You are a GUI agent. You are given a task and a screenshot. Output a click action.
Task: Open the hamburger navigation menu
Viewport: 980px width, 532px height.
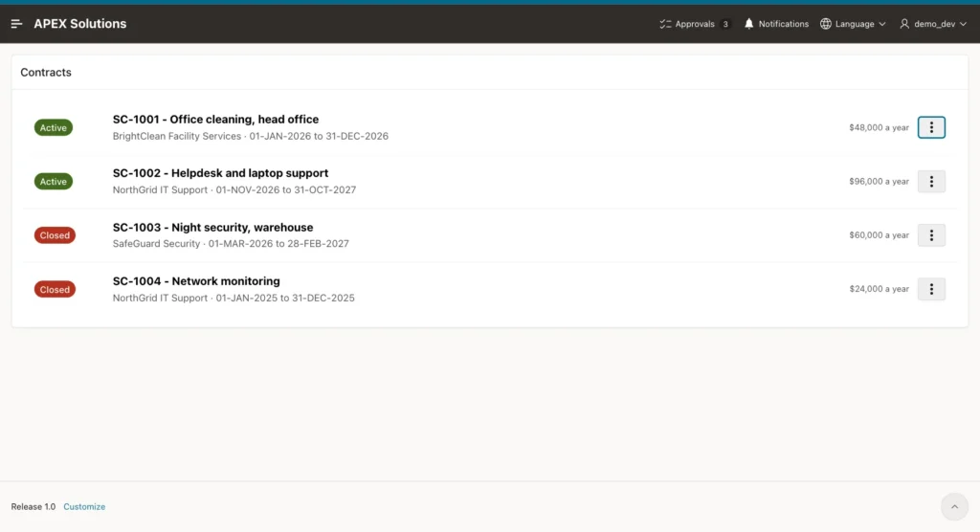coord(16,24)
